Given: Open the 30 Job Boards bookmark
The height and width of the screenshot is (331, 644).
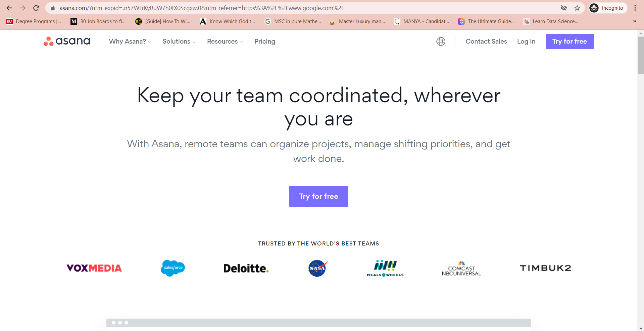Looking at the screenshot, I should coord(98,21).
